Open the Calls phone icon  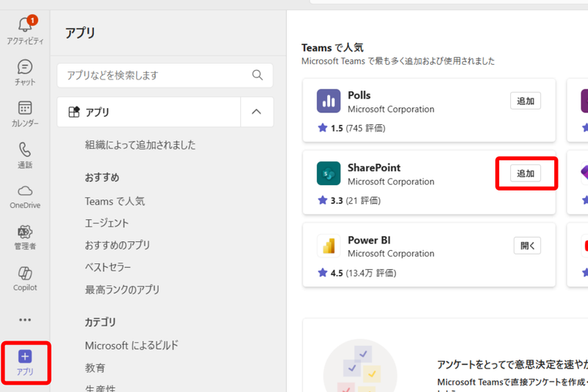coord(25,150)
